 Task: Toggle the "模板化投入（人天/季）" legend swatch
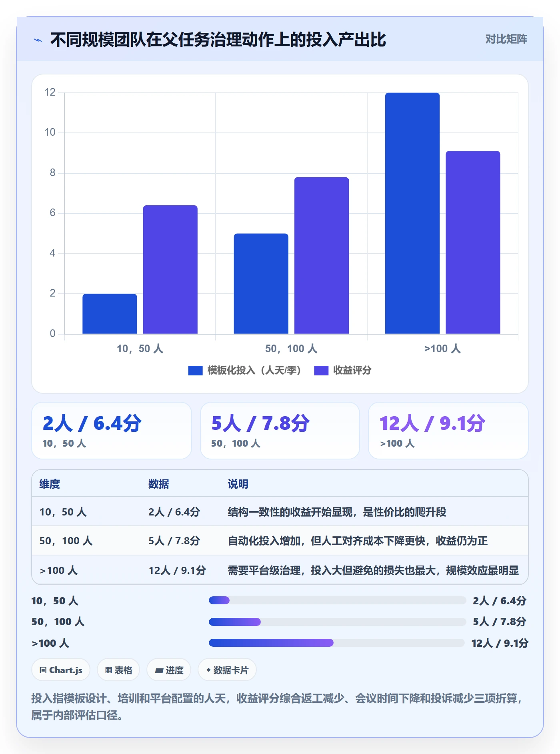coord(195,371)
